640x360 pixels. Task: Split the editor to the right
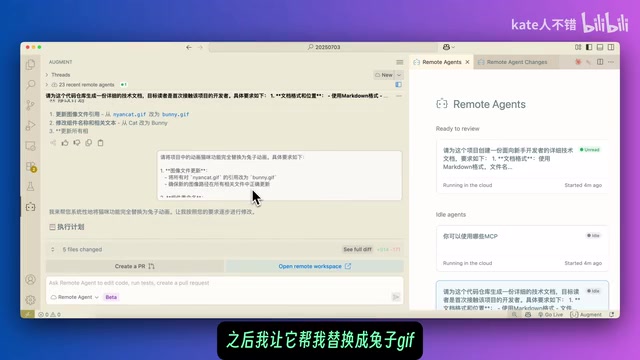(x=600, y=62)
